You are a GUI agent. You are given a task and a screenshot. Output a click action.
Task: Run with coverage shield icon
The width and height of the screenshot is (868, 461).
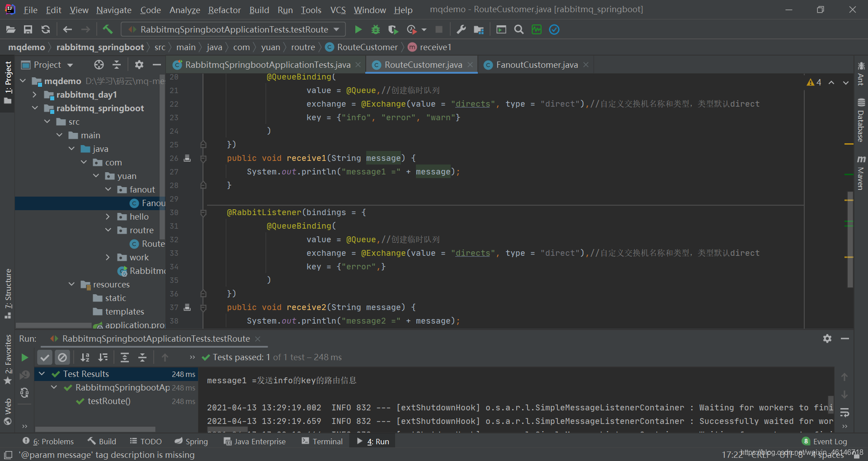[393, 29]
